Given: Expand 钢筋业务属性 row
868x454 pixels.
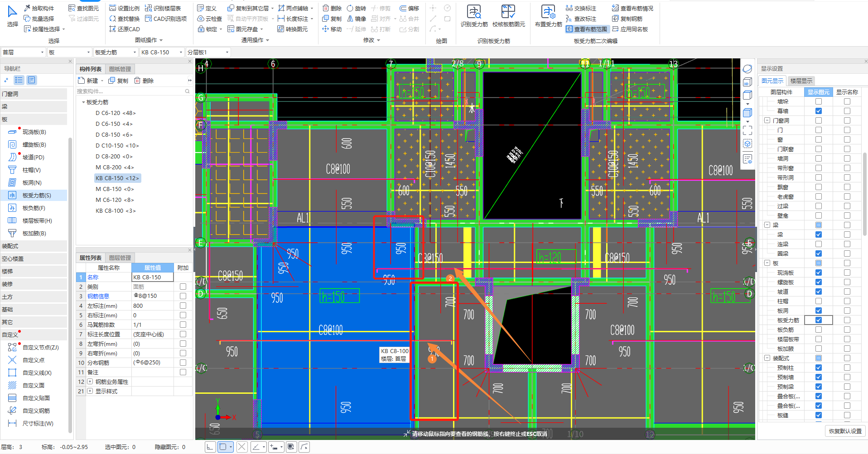Looking at the screenshot, I should pos(90,382).
